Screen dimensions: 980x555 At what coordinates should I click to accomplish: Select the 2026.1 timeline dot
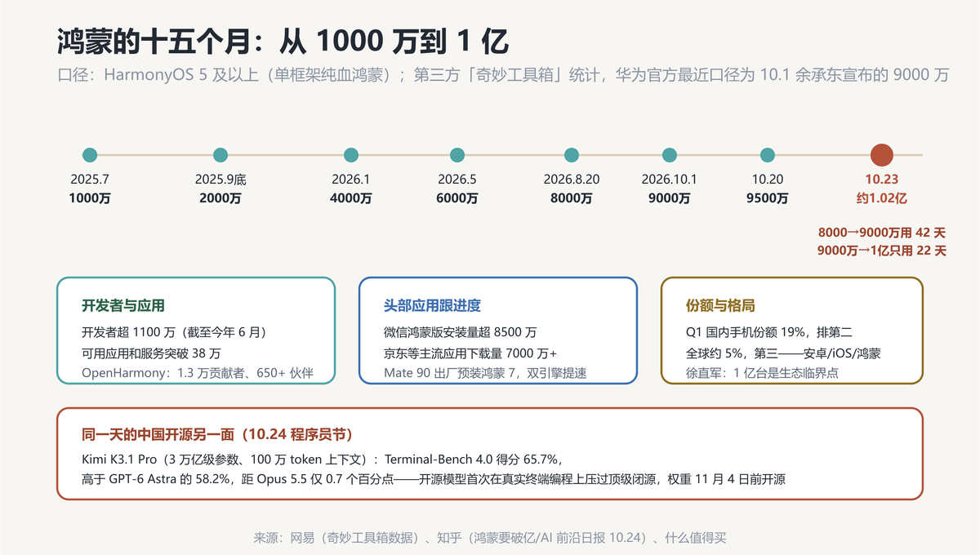click(351, 155)
